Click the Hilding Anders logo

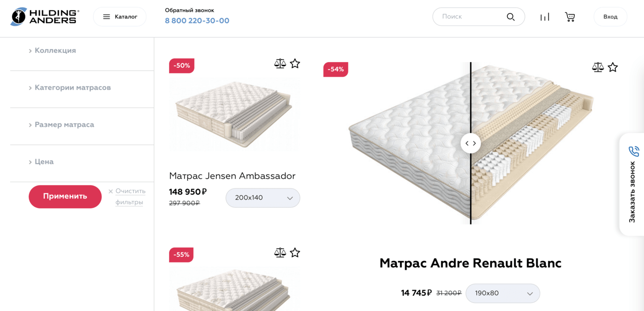44,16
